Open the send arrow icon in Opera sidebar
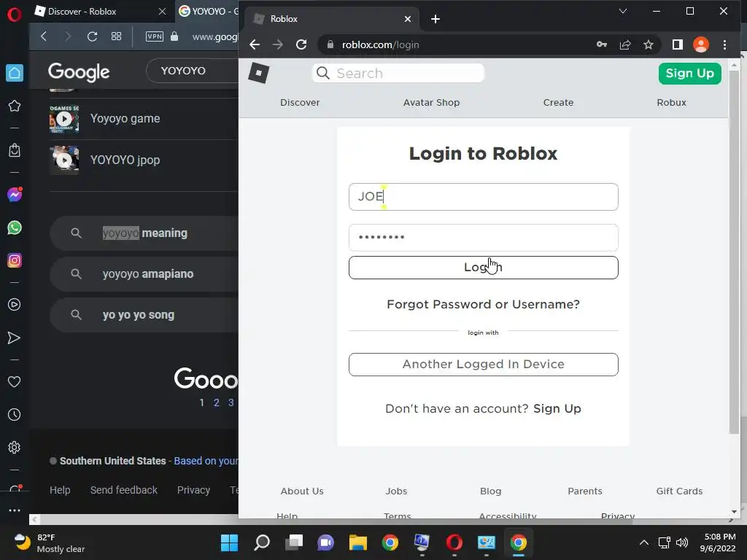The width and height of the screenshot is (747, 560). [x=15, y=338]
